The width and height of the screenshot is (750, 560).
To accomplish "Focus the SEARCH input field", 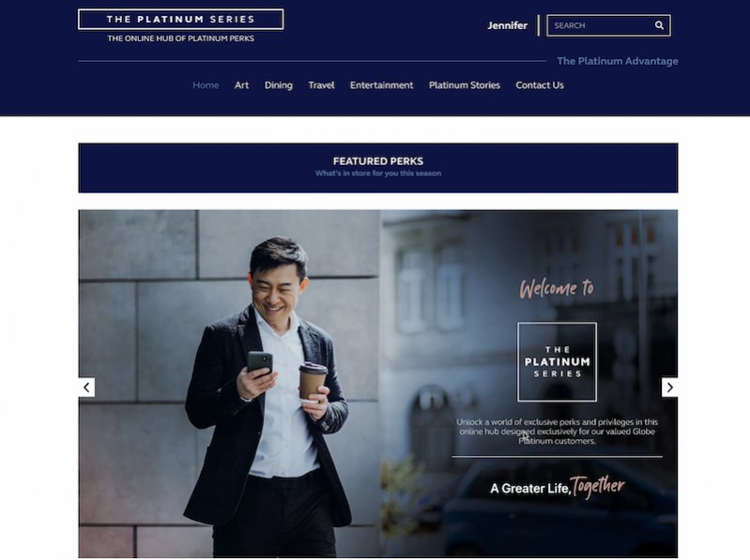I will (x=601, y=25).
